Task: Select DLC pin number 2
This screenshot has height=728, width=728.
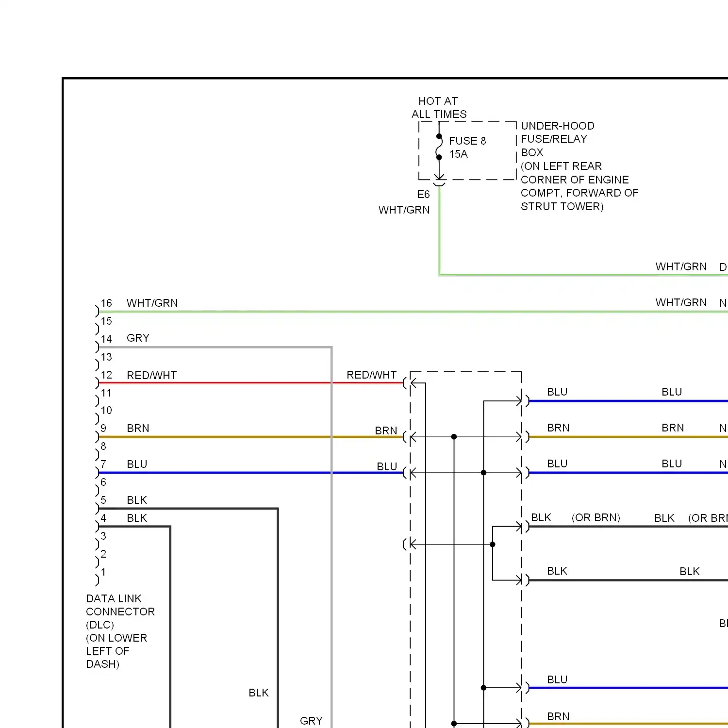Action: (103, 554)
